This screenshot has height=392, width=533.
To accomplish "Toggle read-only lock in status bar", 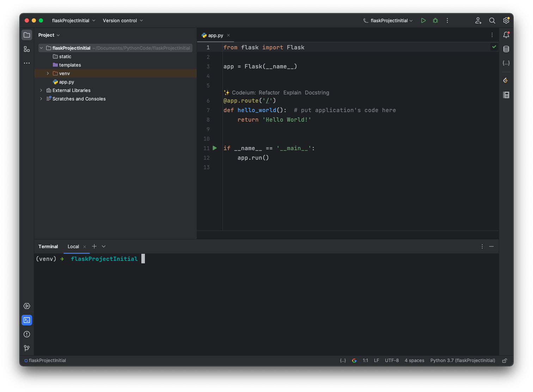I will coord(504,361).
